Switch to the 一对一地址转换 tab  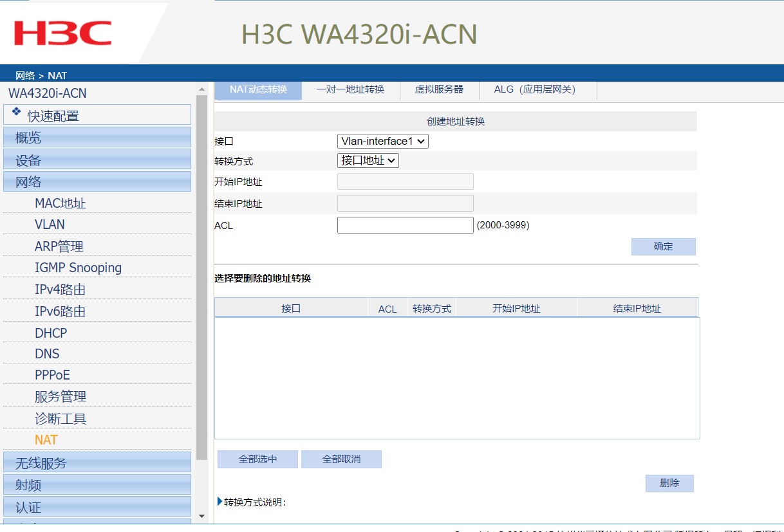[x=350, y=89]
